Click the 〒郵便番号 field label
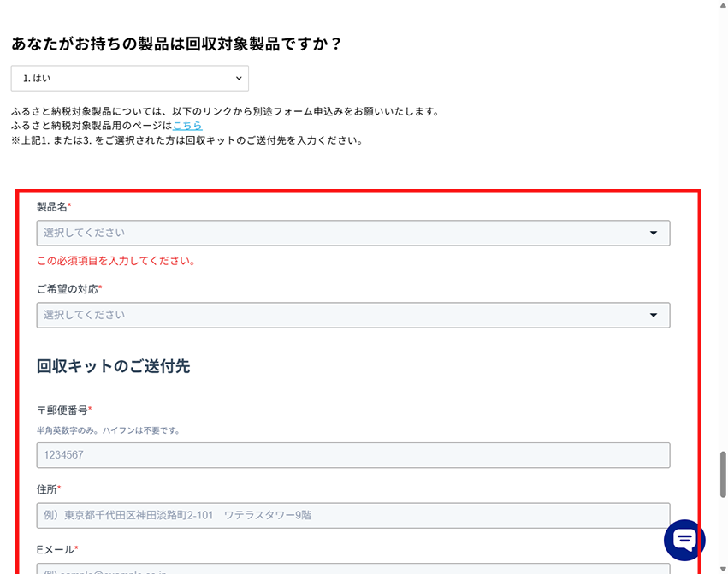 [63, 411]
